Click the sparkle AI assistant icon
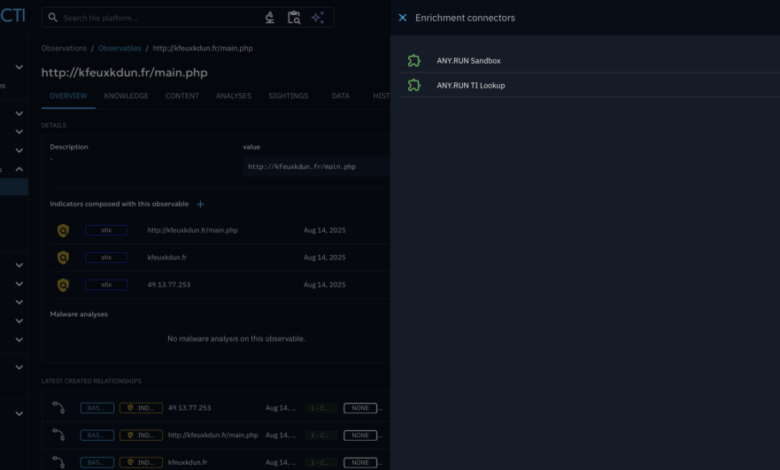The image size is (780, 470). 318,18
